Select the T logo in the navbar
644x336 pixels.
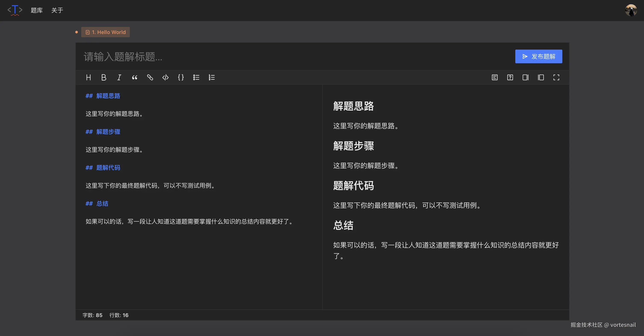(x=15, y=10)
